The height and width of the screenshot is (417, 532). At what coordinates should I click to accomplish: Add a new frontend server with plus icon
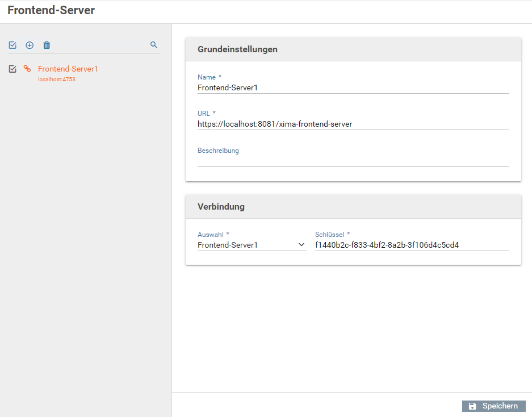30,45
